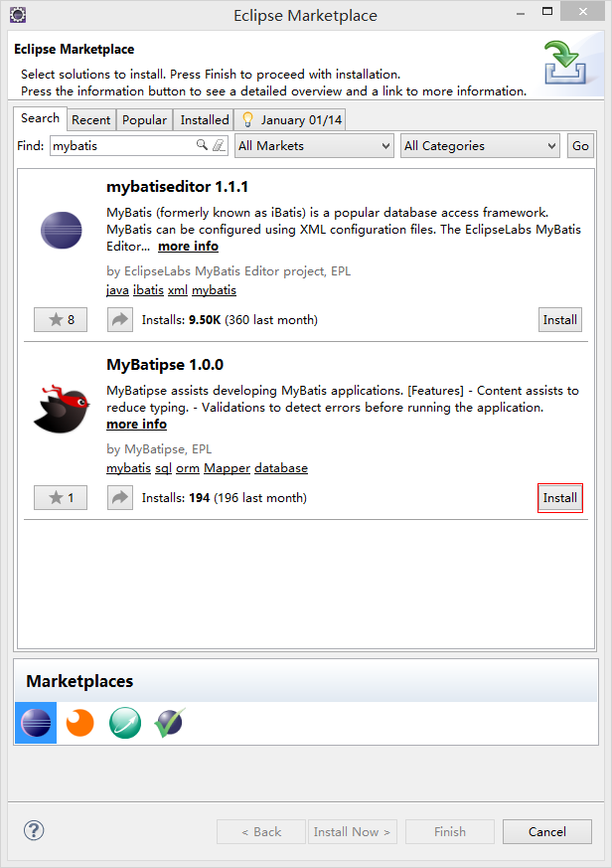Click the Finish button
The image size is (612, 868).
click(x=450, y=831)
